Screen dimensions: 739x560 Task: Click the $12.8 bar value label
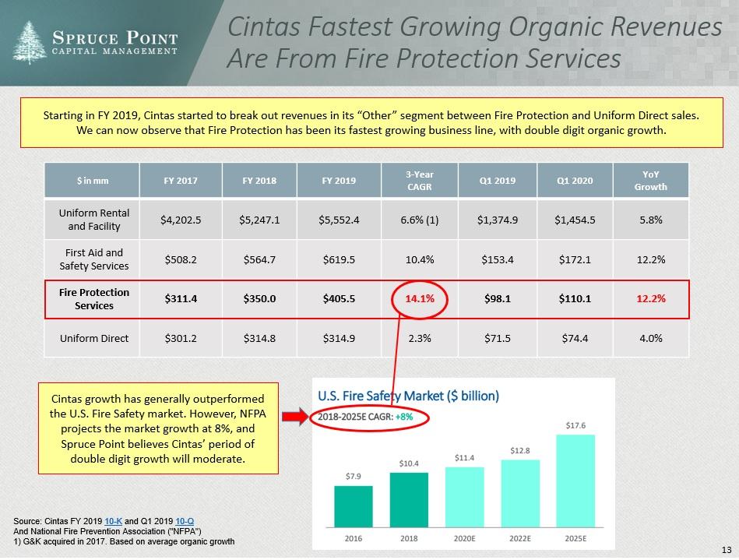click(520, 451)
